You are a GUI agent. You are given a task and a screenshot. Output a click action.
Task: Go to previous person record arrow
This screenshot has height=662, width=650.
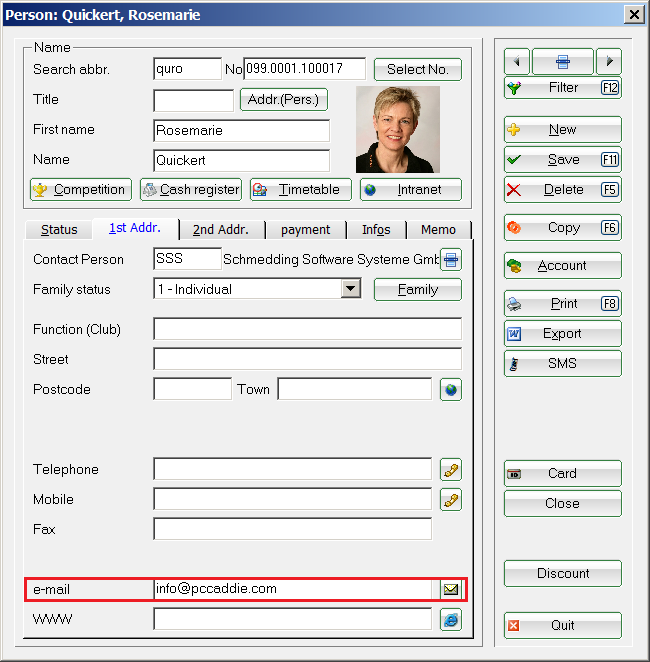[517, 62]
